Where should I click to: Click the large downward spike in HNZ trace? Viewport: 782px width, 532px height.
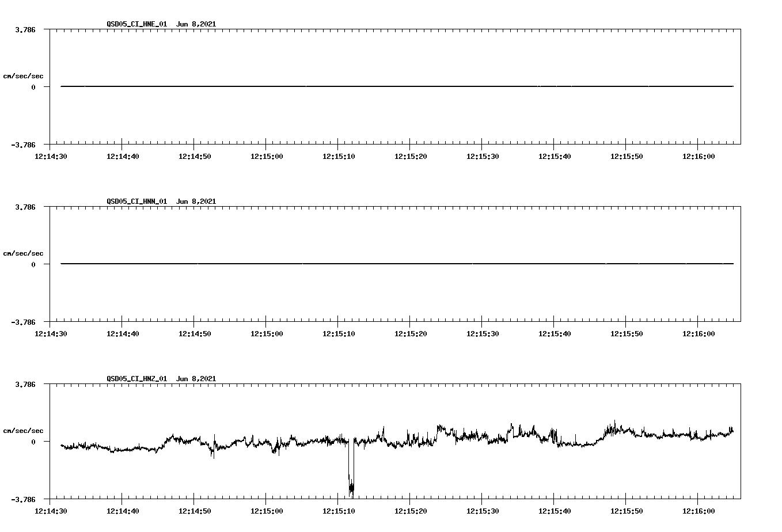pos(351,469)
